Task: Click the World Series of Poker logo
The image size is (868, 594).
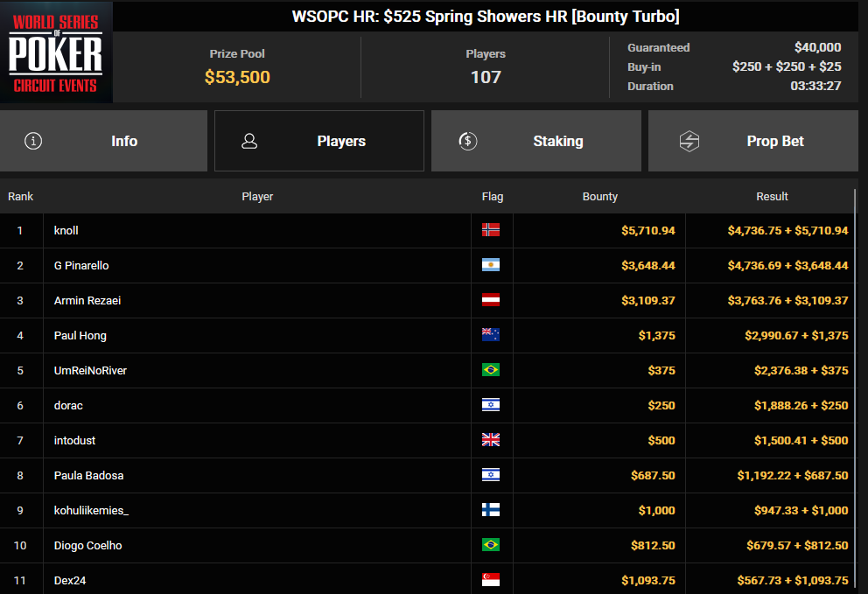Action: [x=56, y=52]
